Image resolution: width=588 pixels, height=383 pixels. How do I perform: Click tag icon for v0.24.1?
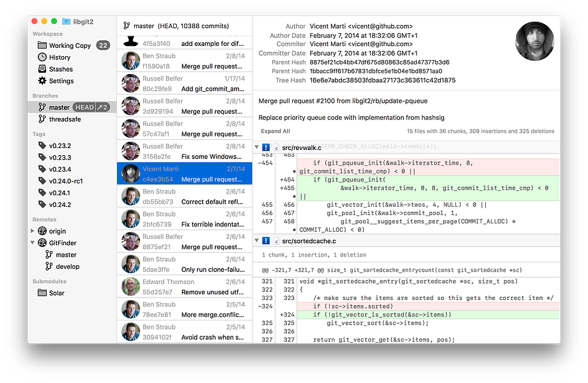click(42, 192)
